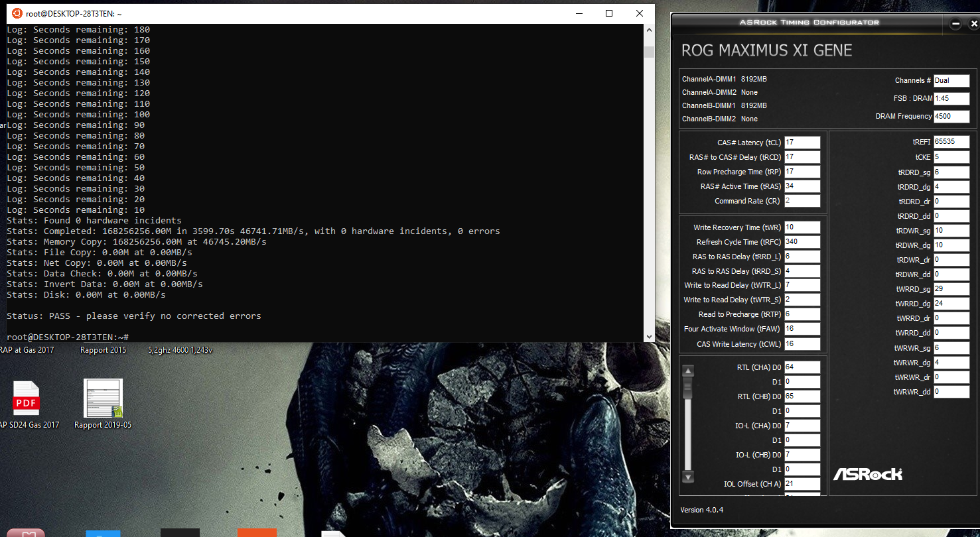980x537 pixels.
Task: Click the RAS to RAS Delay (tRRD_S) field
Action: (802, 271)
